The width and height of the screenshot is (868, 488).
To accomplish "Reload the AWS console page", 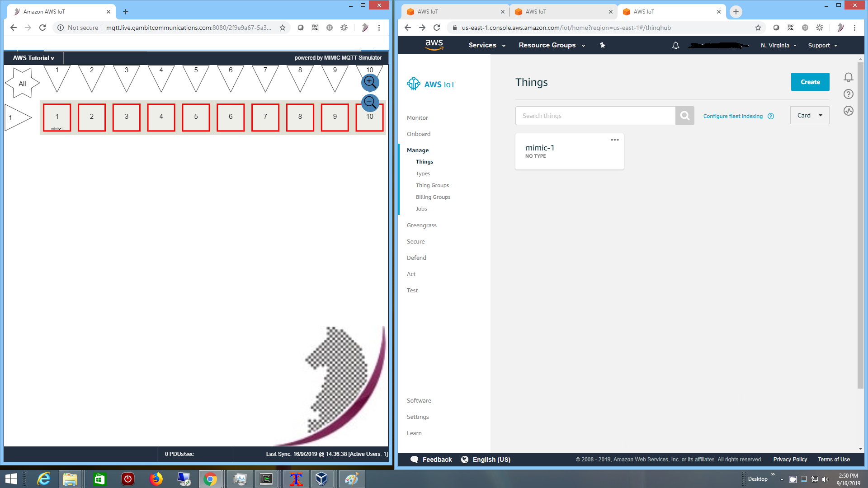I will point(437,28).
